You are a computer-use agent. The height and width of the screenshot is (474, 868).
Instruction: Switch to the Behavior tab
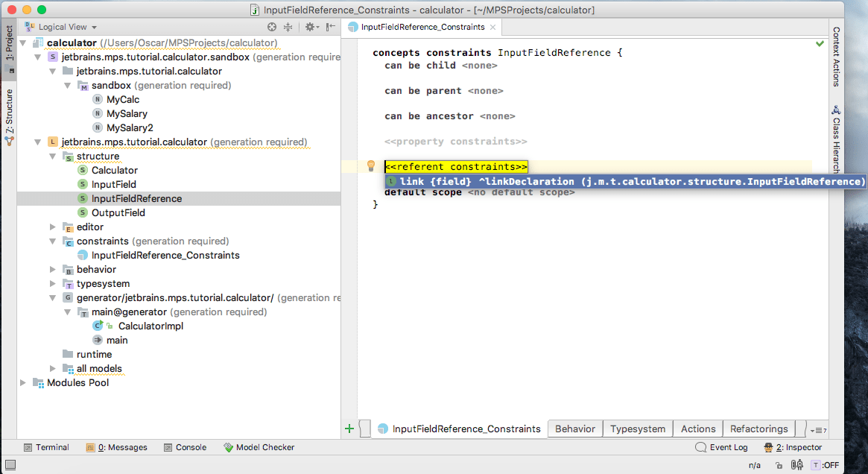pos(574,429)
